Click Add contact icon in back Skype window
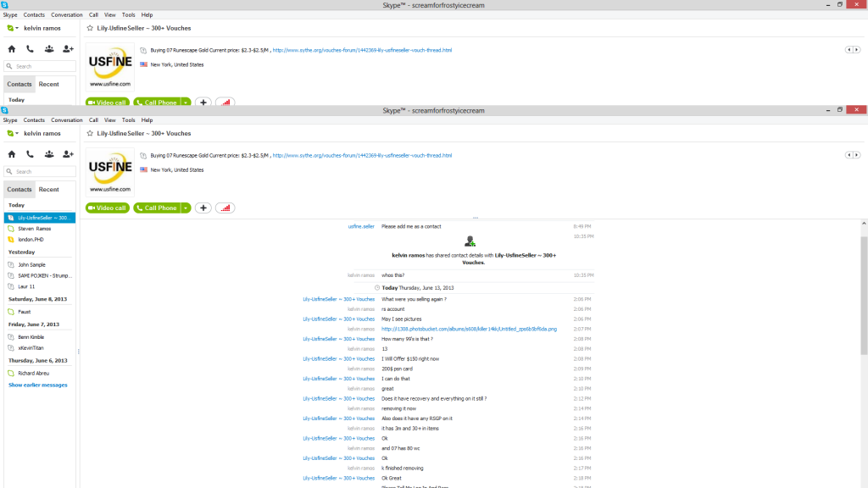Image resolution: width=868 pixels, height=488 pixels. pyautogui.click(x=68, y=49)
